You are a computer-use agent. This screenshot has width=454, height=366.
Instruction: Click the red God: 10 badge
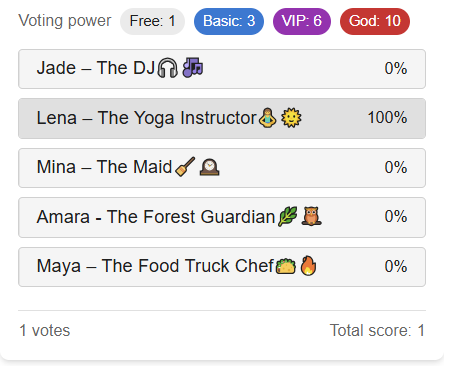coord(375,21)
